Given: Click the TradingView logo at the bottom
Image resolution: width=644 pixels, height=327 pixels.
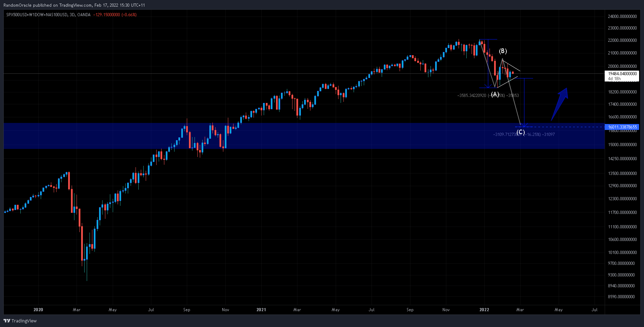Looking at the screenshot, I should 20,321.
